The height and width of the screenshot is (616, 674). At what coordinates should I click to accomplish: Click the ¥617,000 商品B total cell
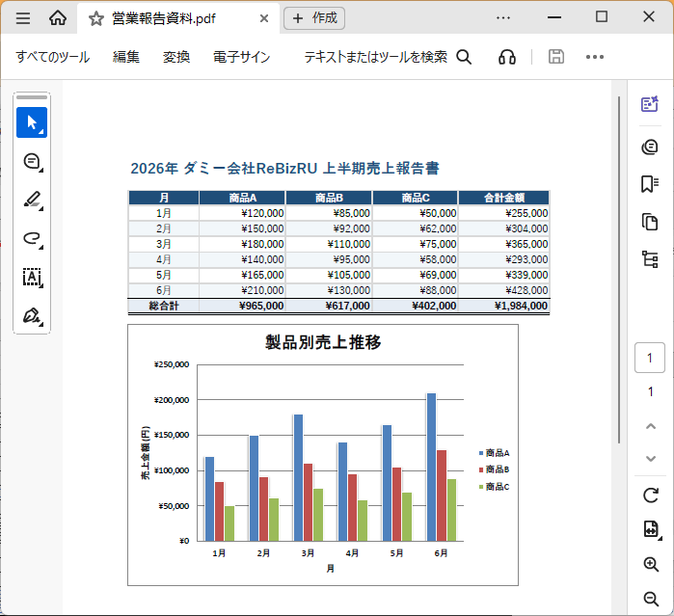click(329, 306)
